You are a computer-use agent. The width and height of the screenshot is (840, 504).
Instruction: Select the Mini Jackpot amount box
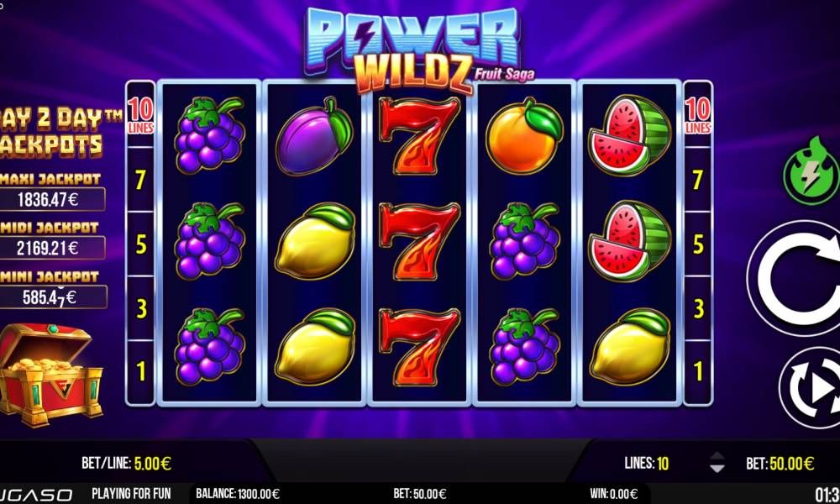click(x=52, y=297)
